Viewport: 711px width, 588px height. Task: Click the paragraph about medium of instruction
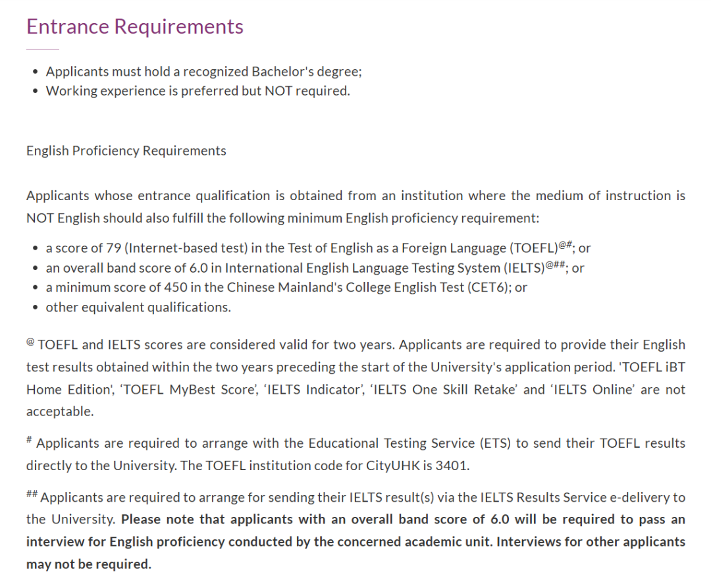point(355,207)
